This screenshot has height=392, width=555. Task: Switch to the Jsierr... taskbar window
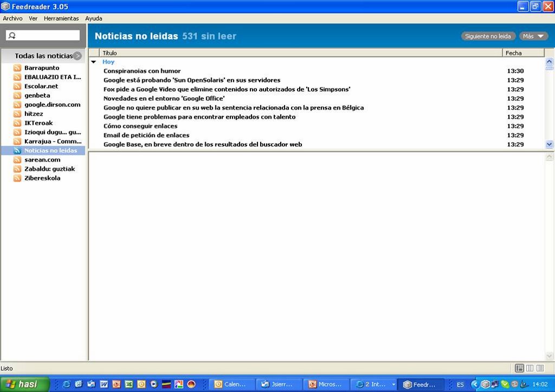coord(280,384)
